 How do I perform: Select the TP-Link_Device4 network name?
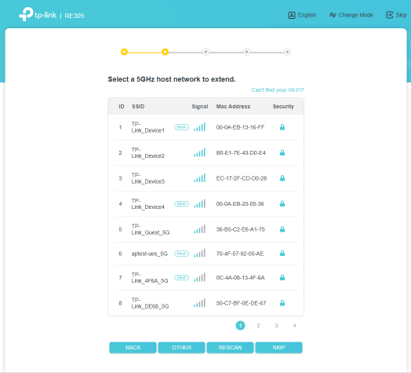coord(148,204)
